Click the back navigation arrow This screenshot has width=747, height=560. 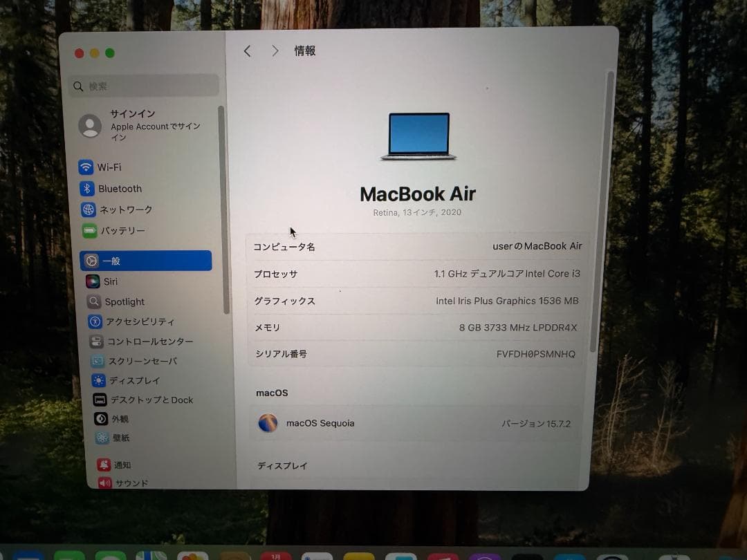coord(247,50)
